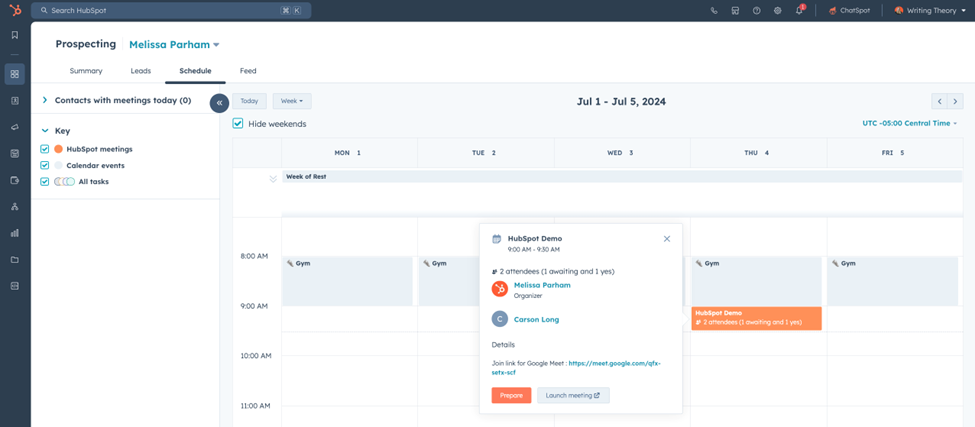Screen dimensions: 975x427
Task: Click the HubSpot sprocket logo
Action: 14,10
